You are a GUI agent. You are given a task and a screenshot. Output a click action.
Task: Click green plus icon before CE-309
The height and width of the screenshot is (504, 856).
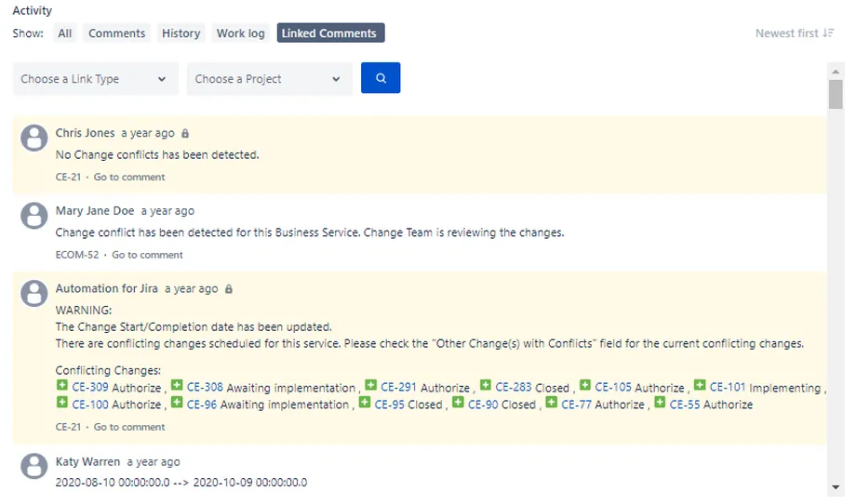(x=62, y=386)
